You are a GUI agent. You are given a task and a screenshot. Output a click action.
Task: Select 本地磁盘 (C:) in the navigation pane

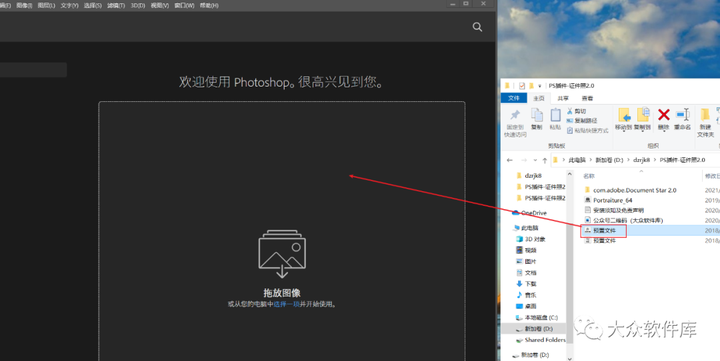click(x=541, y=317)
